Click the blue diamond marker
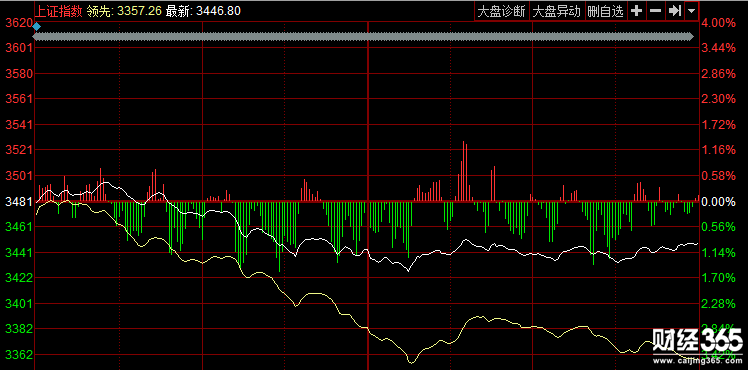 pyautogui.click(x=37, y=27)
